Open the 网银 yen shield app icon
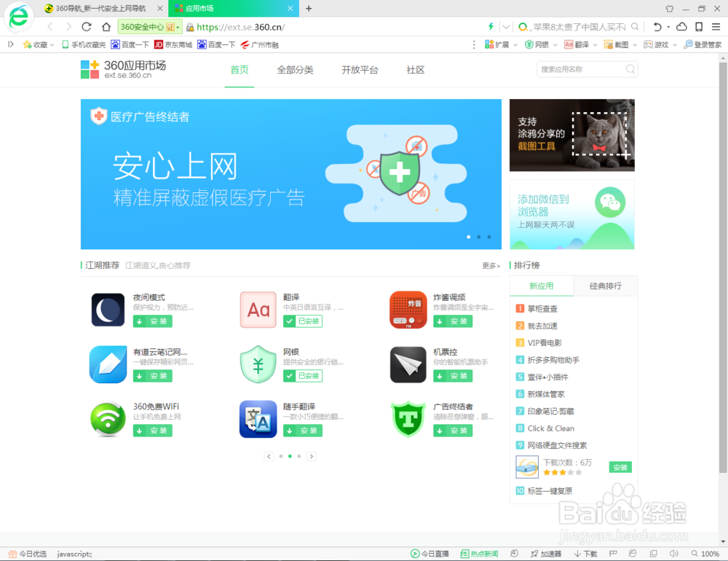Viewport: 728px width, 561px height. tap(258, 364)
